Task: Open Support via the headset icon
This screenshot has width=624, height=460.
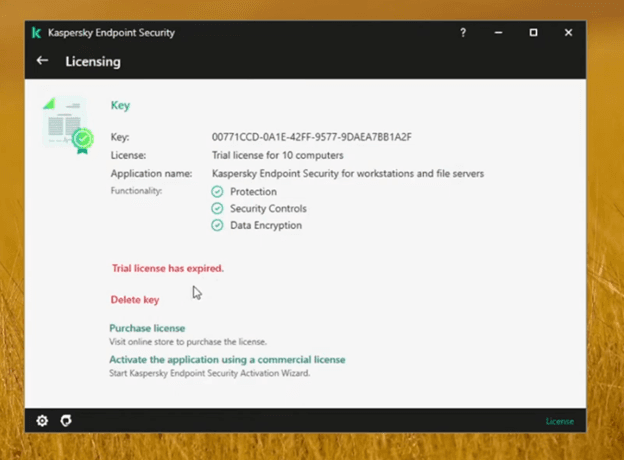Action: coord(66,421)
